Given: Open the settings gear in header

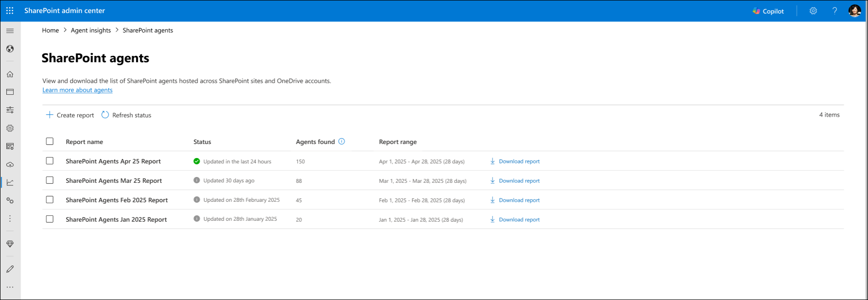Looking at the screenshot, I should (813, 11).
